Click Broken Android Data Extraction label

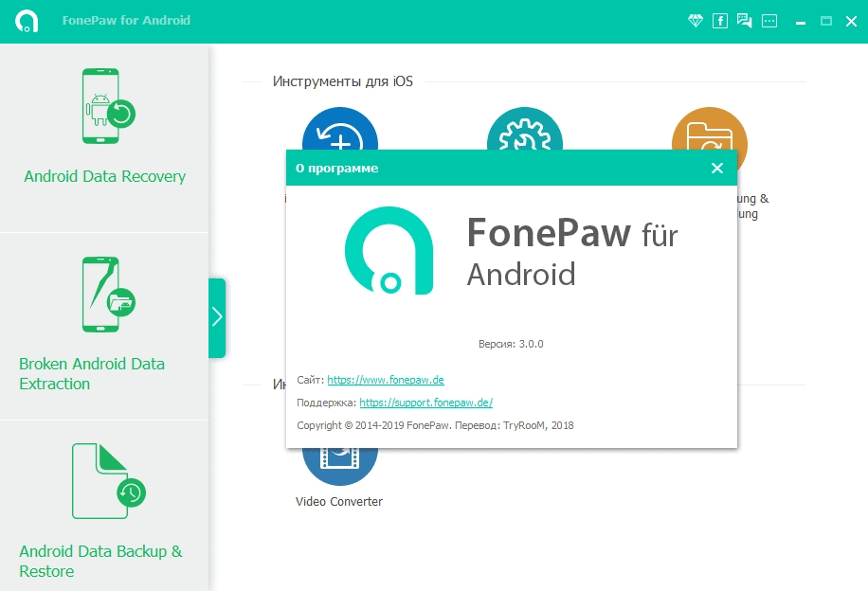[x=92, y=373]
